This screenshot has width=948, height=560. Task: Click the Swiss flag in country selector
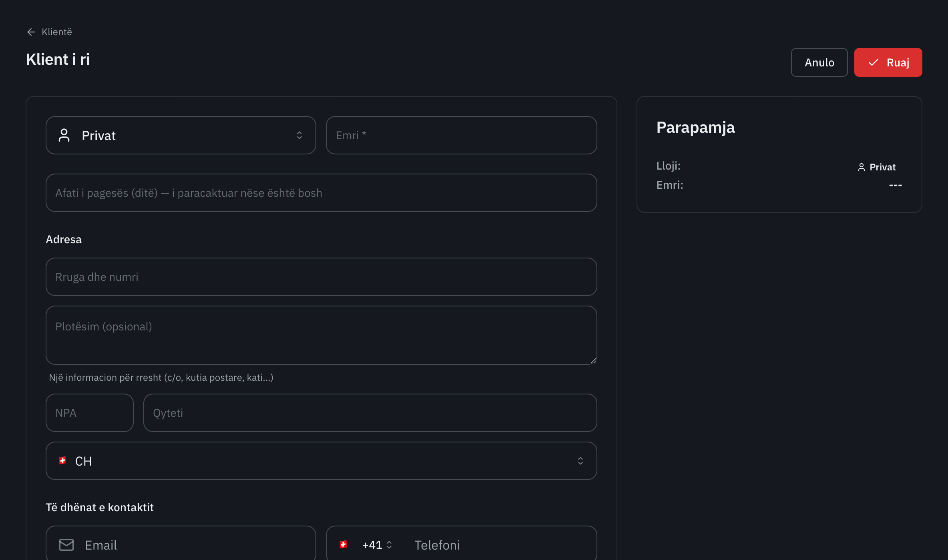62,460
